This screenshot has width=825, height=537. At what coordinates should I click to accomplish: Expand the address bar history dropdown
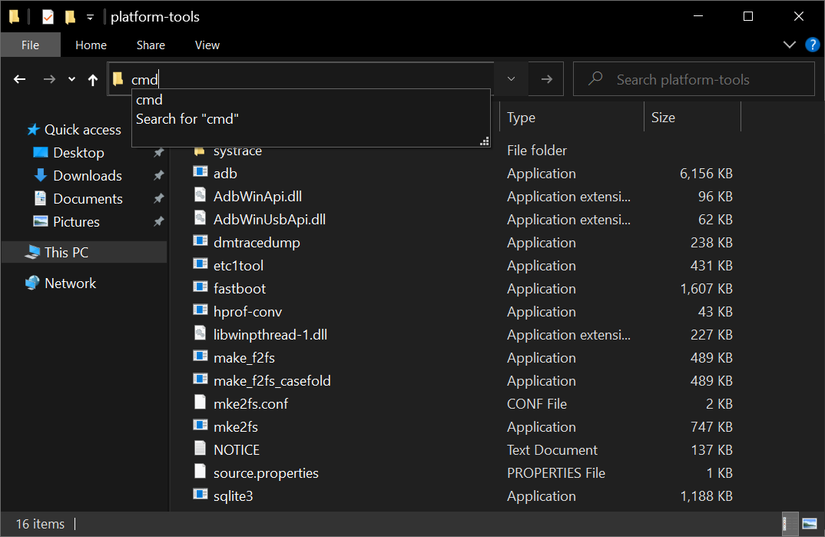click(511, 80)
